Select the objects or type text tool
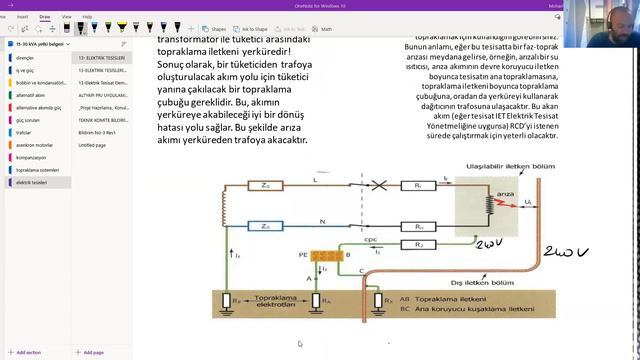The image size is (640, 360). [x=25, y=29]
